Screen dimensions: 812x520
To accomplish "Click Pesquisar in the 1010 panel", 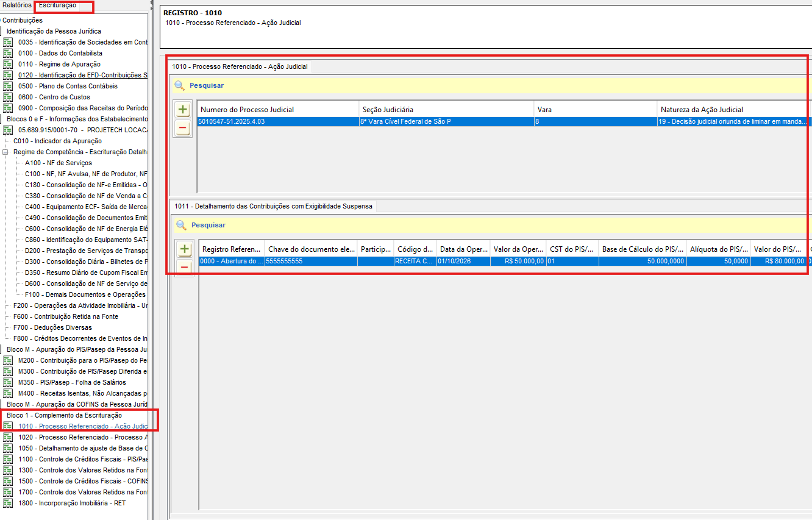I will coord(207,85).
